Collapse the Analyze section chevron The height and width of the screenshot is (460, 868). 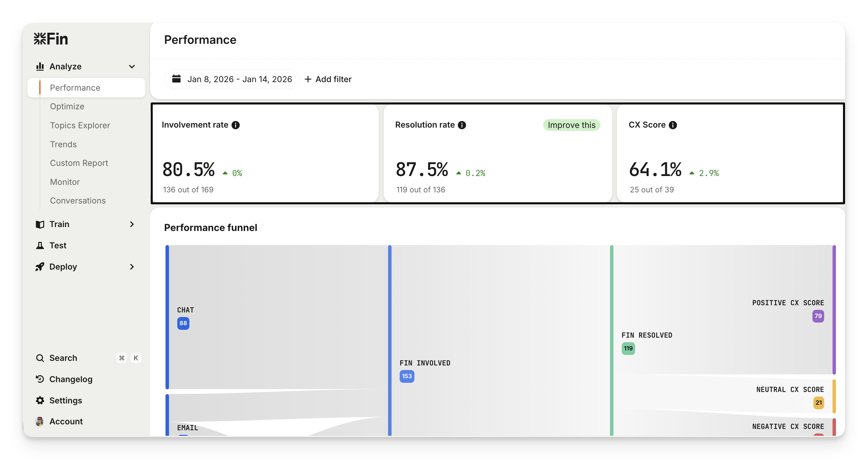pyautogui.click(x=132, y=66)
